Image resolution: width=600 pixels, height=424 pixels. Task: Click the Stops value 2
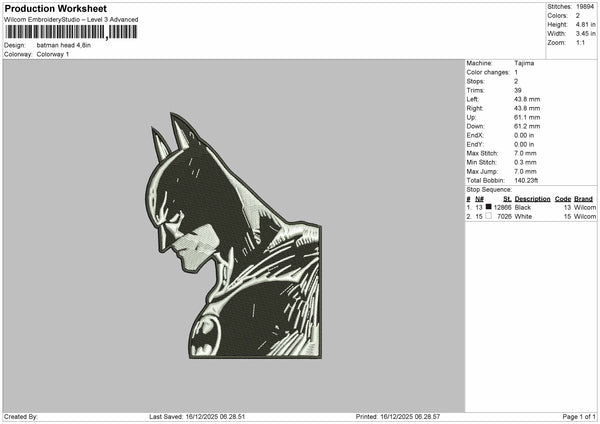pyautogui.click(x=516, y=82)
